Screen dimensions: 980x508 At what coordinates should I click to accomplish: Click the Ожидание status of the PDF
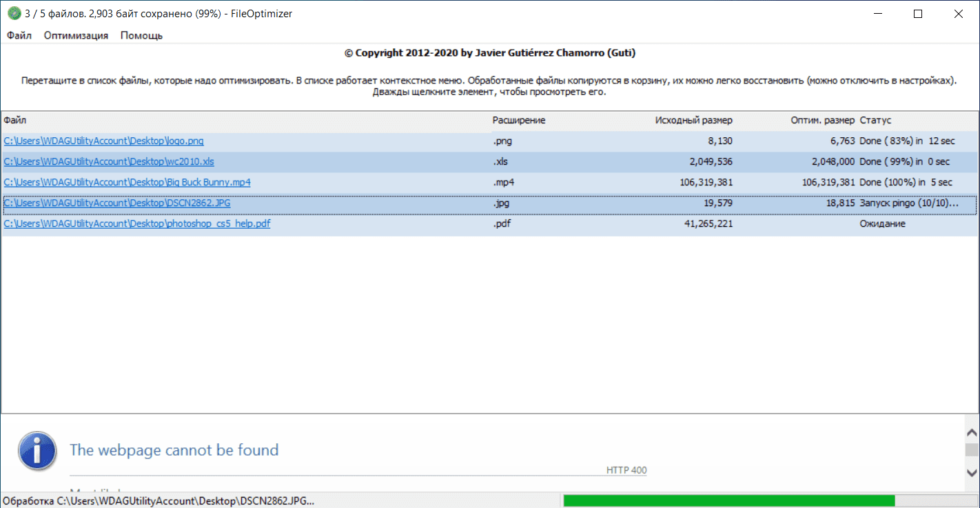(882, 224)
